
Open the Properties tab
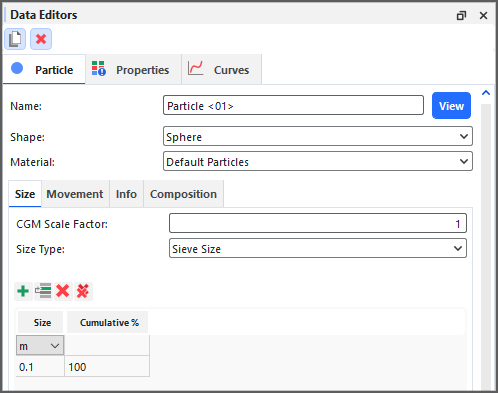coord(133,70)
